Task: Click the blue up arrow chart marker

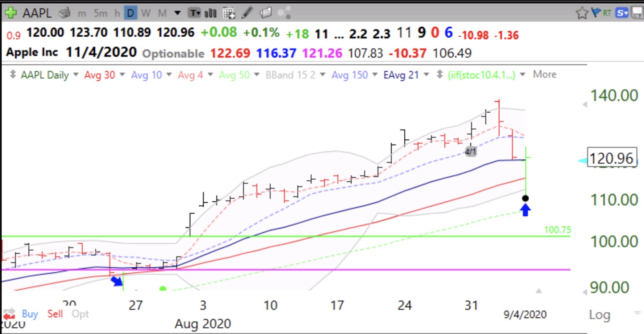Action: click(525, 210)
